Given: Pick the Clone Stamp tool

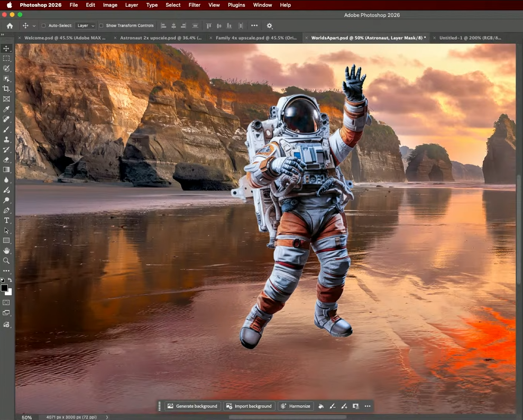Looking at the screenshot, I should coord(6,140).
